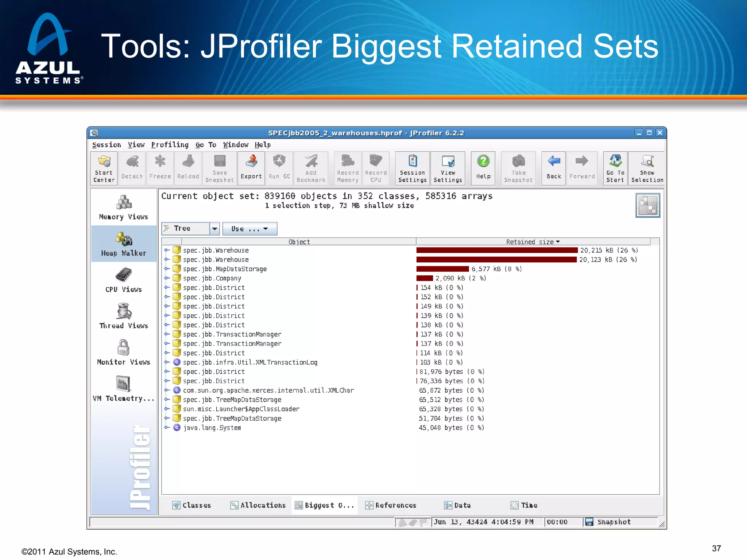Image resolution: width=747 pixels, height=560 pixels.
Task: Click the Object column header
Action: (x=299, y=242)
